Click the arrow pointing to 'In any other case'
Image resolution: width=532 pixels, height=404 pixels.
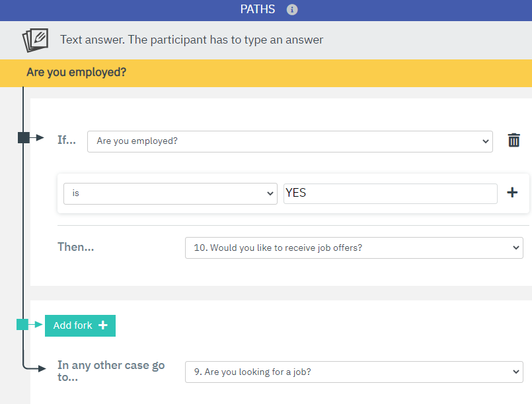pos(41,369)
